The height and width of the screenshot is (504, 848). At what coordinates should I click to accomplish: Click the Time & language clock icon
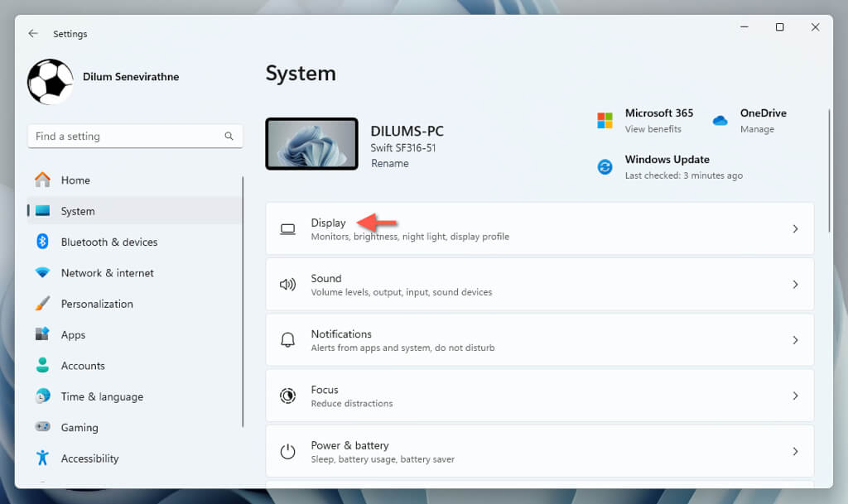tap(42, 396)
